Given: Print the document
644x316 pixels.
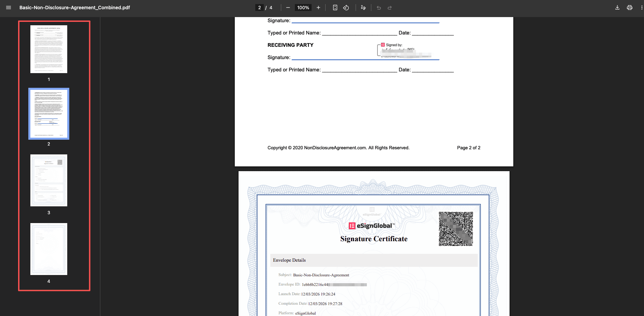Looking at the screenshot, I should point(630,8).
